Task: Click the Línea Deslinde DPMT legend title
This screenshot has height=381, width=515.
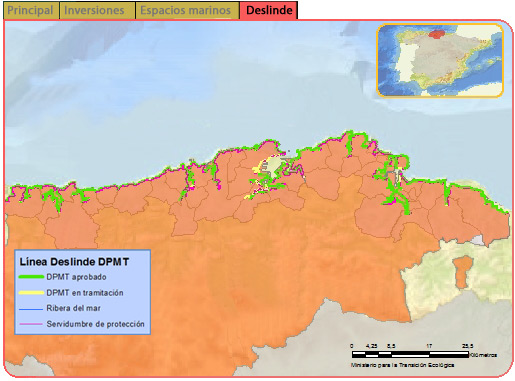Action: pyautogui.click(x=74, y=262)
